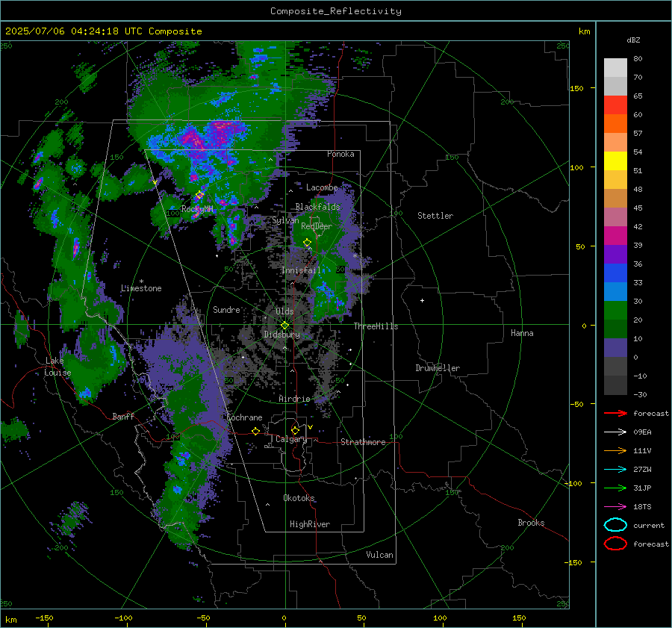Select the blue swatch between 36 and 33 dBZ
The width and height of the screenshot is (672, 628).
pyautogui.click(x=615, y=273)
